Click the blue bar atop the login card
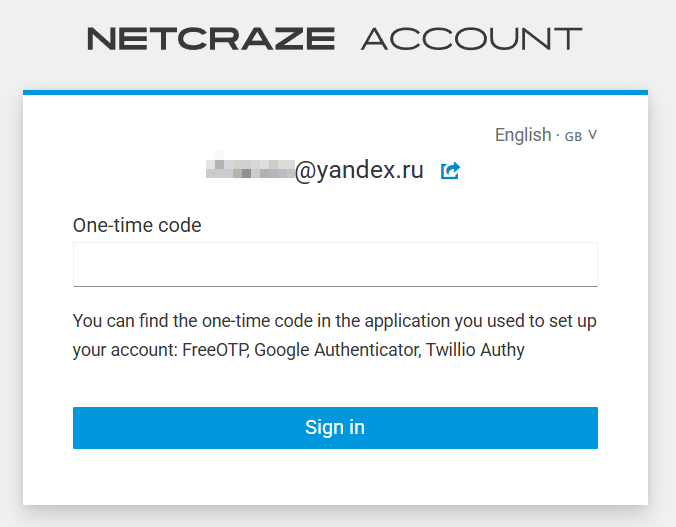Image resolution: width=676 pixels, height=527 pixels. [x=335, y=92]
